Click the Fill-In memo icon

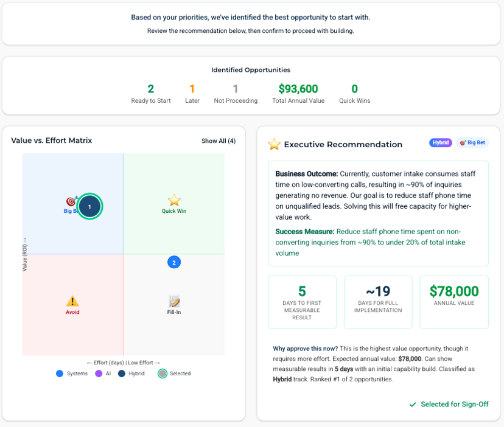[174, 300]
